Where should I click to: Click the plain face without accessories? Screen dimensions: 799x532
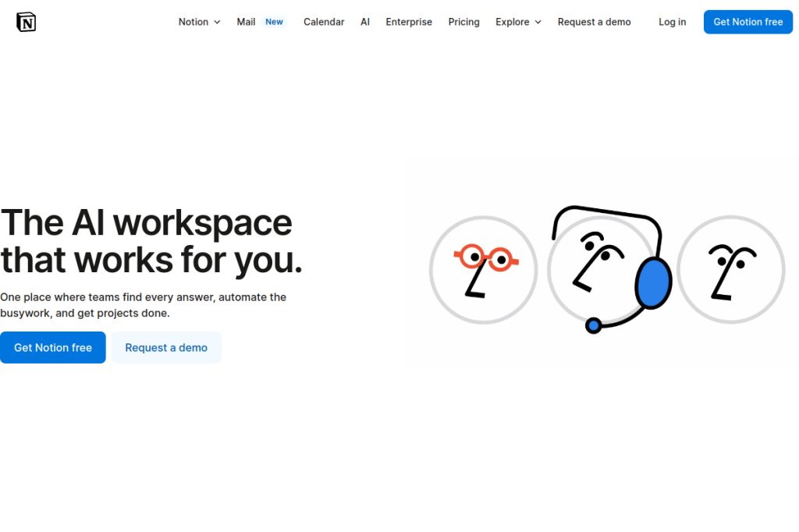click(x=730, y=270)
